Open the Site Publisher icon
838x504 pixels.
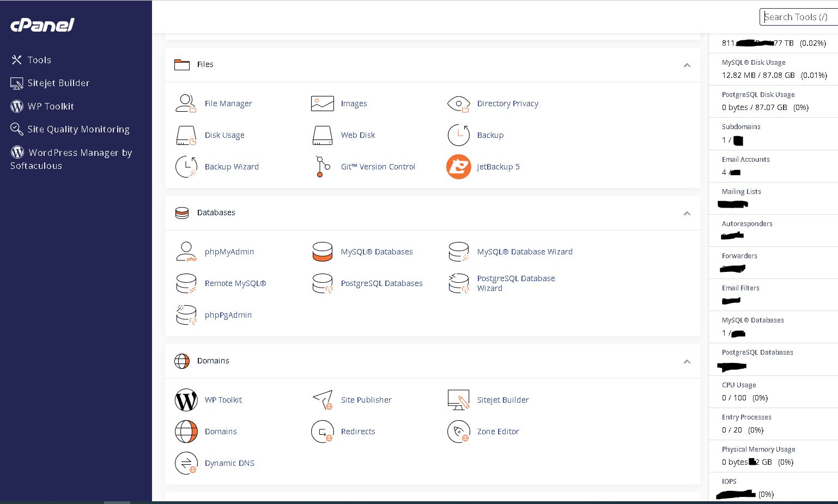pos(323,400)
